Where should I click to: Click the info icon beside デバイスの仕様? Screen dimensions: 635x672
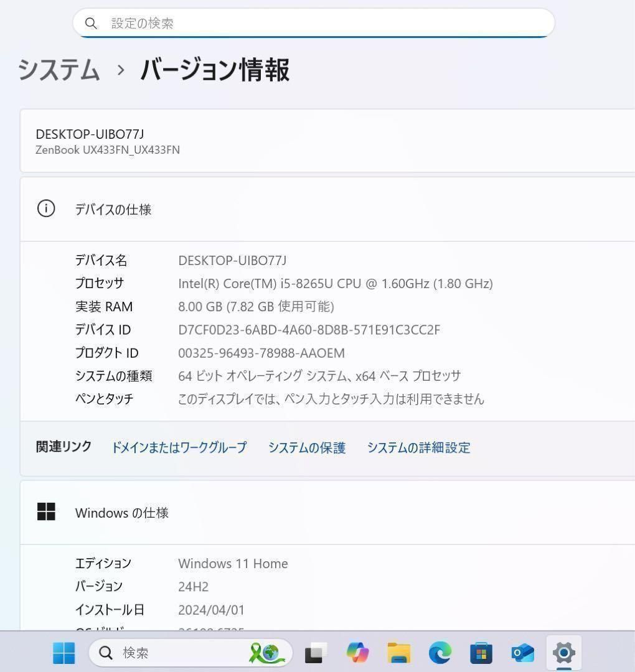pos(45,208)
